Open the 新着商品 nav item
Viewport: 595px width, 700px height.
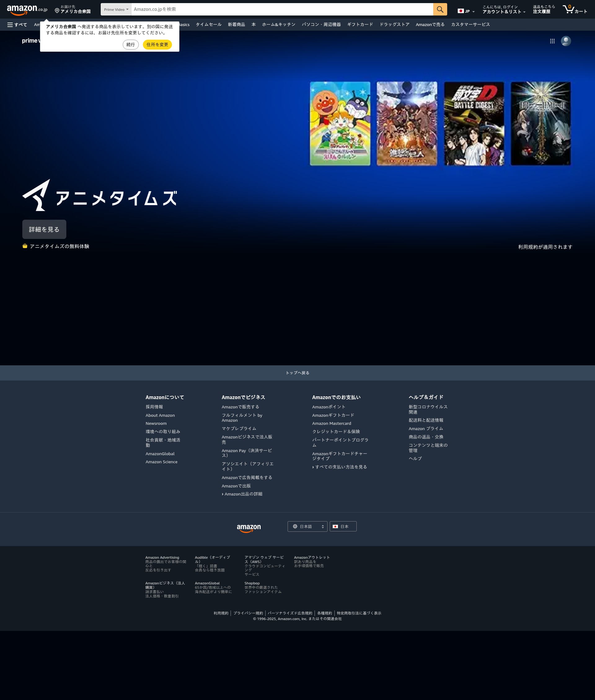coord(236,24)
